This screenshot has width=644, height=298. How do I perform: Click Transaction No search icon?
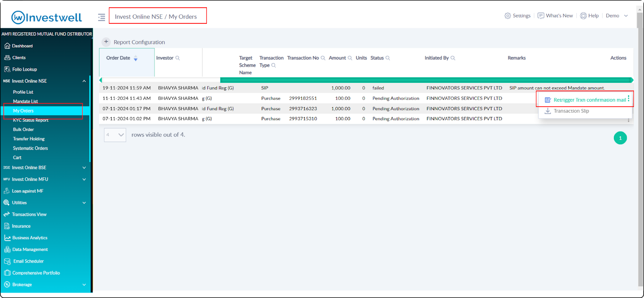pos(323,58)
